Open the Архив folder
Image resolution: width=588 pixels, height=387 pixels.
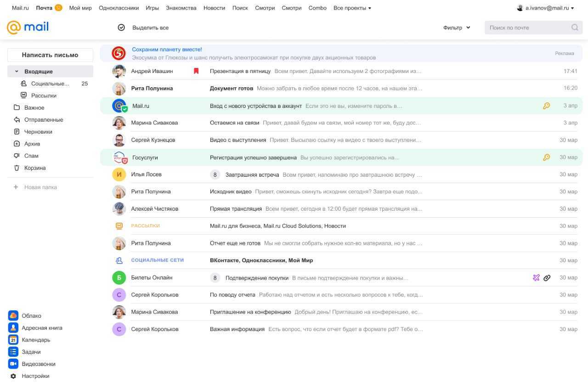tap(32, 144)
